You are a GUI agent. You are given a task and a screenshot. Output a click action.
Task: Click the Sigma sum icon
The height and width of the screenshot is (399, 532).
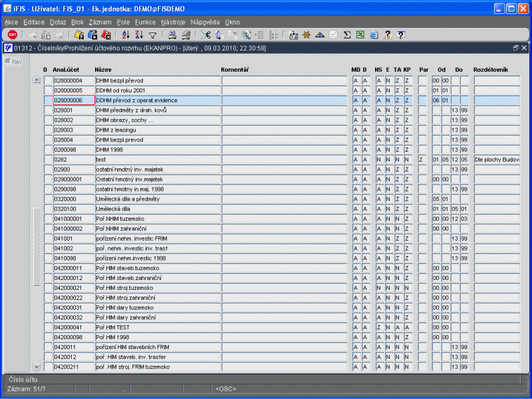pos(346,35)
